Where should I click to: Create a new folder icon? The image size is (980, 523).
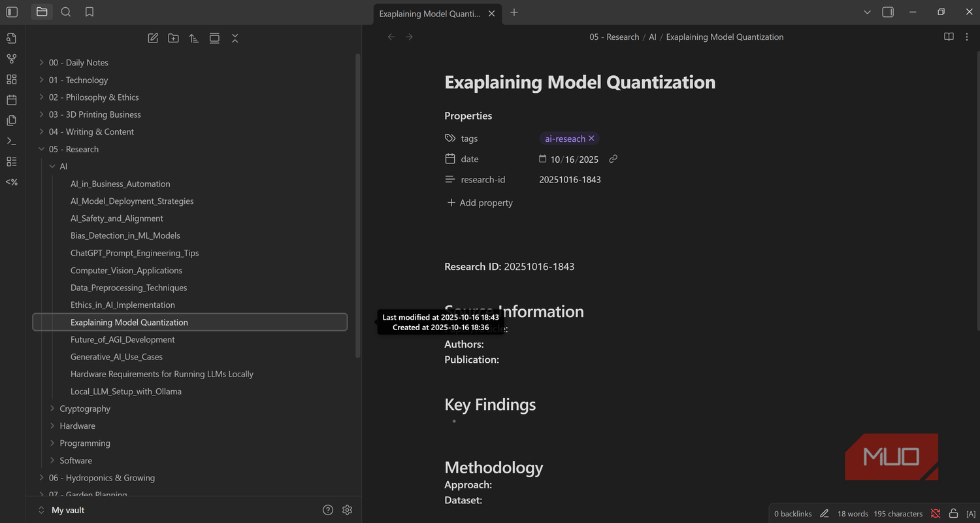(173, 39)
